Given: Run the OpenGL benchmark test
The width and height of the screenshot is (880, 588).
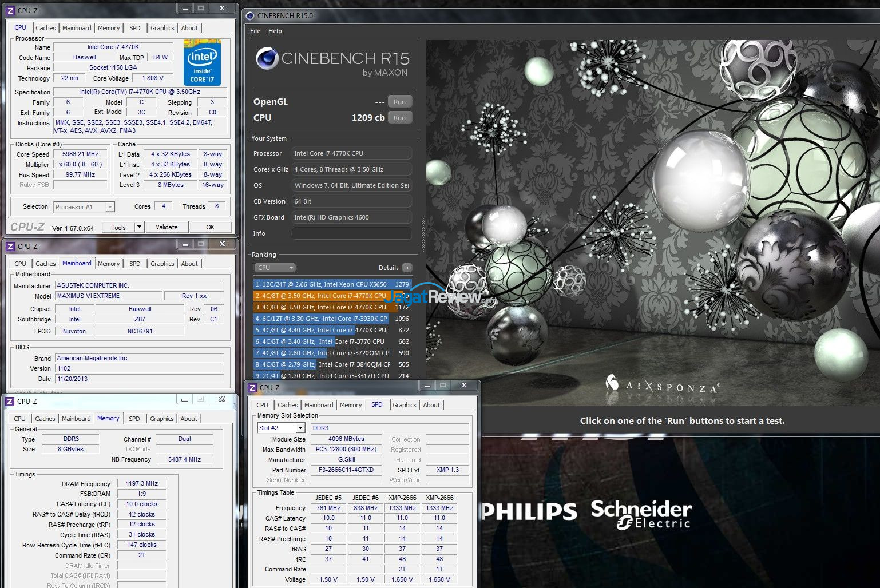Looking at the screenshot, I should tap(399, 102).
